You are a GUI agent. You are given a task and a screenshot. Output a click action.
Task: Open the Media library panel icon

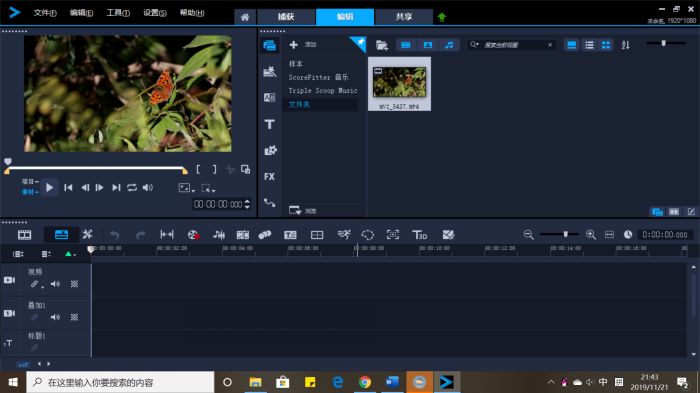point(270,45)
